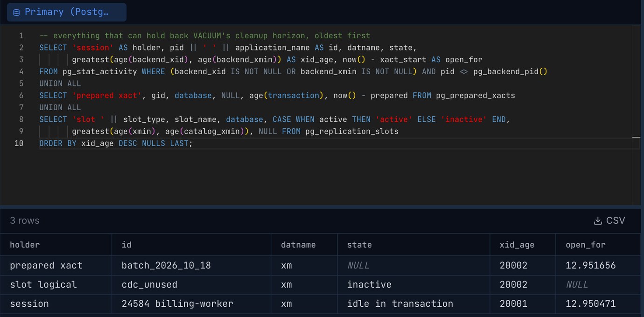Click xid_age 20002 in the prepared xact row
Viewport: 644px width, 317px height.
coord(523,265)
